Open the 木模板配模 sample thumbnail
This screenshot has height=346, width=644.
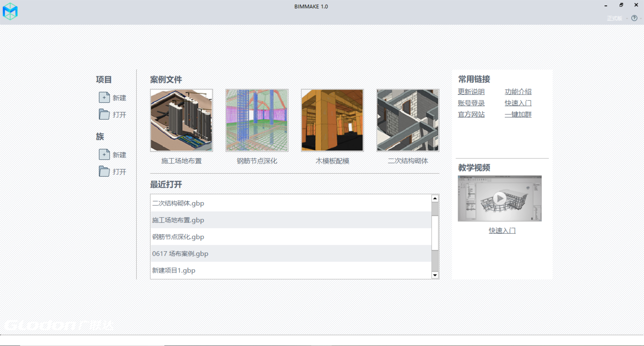pyautogui.click(x=332, y=120)
